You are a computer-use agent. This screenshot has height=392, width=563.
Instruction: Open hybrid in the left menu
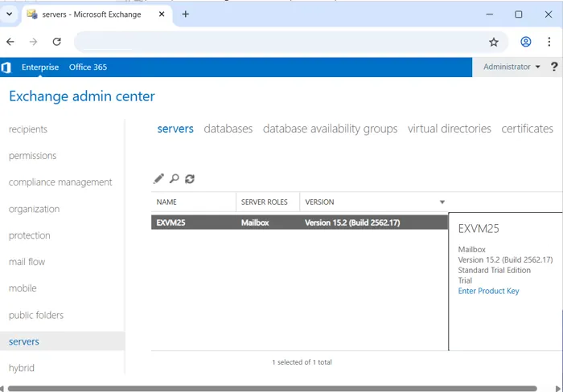pos(22,368)
